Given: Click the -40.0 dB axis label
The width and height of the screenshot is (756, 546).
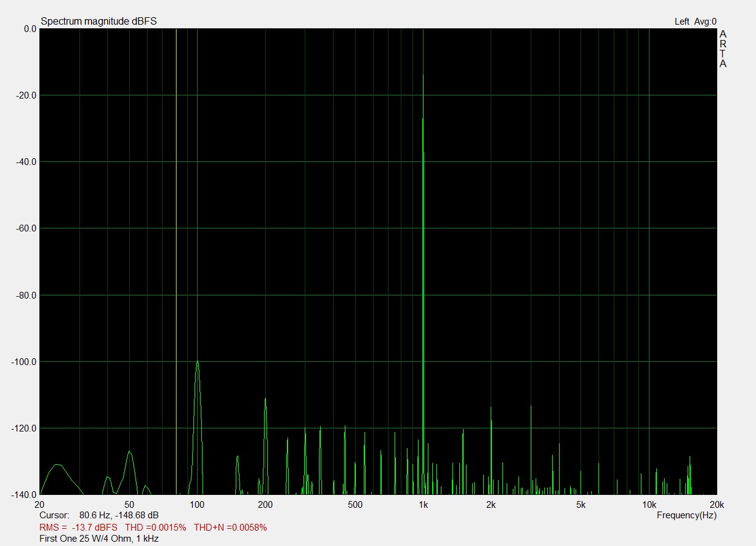Looking at the screenshot, I should pos(25,161).
